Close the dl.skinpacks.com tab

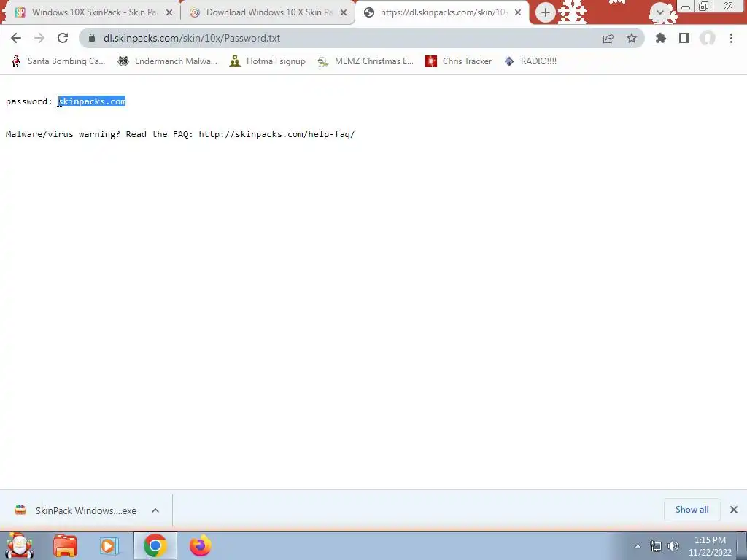coord(518,12)
